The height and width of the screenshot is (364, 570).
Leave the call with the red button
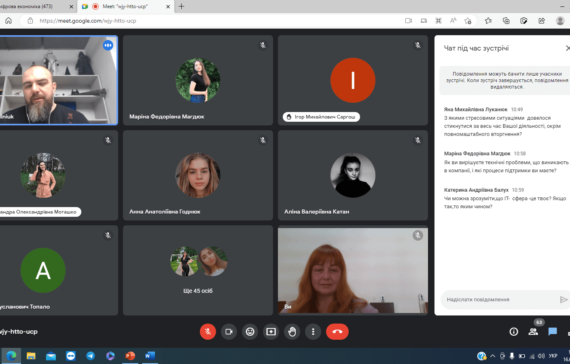coord(337,332)
